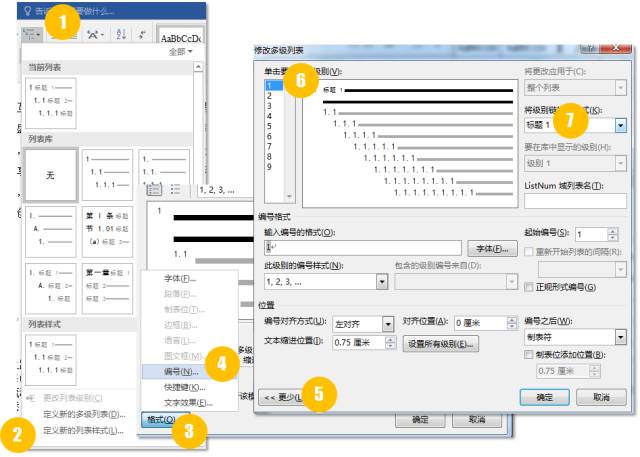This screenshot has height=457, width=640.
Task: Expand the 将级别链接到样式 dropdown
Action: click(x=621, y=126)
